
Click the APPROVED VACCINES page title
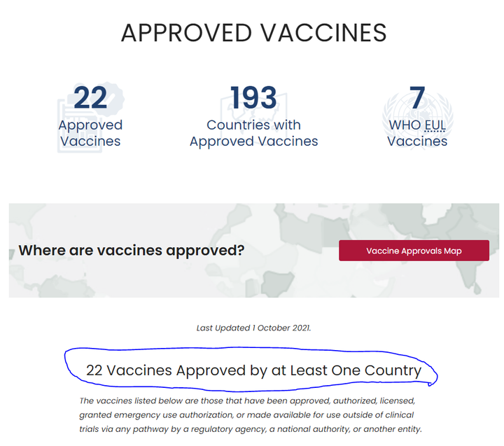[x=253, y=33]
